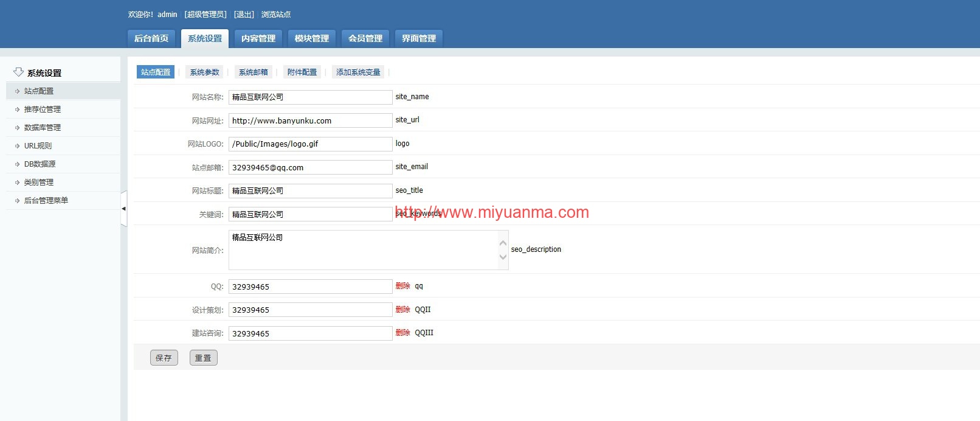
Task: Focus the 网站LOGO path field
Action: (310, 144)
